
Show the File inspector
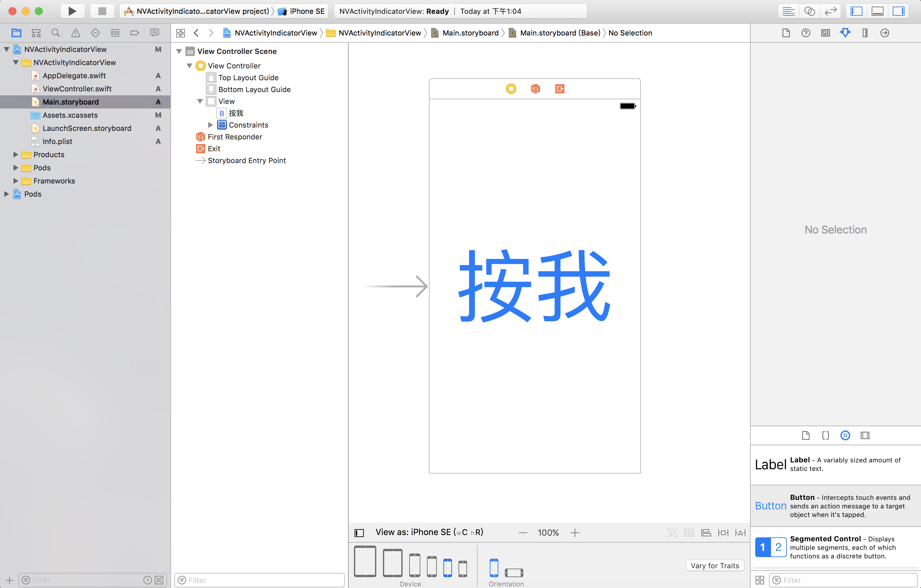[786, 33]
